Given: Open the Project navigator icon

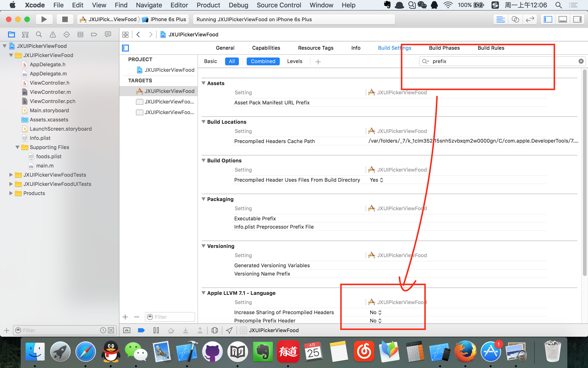Looking at the screenshot, I should tap(11, 34).
